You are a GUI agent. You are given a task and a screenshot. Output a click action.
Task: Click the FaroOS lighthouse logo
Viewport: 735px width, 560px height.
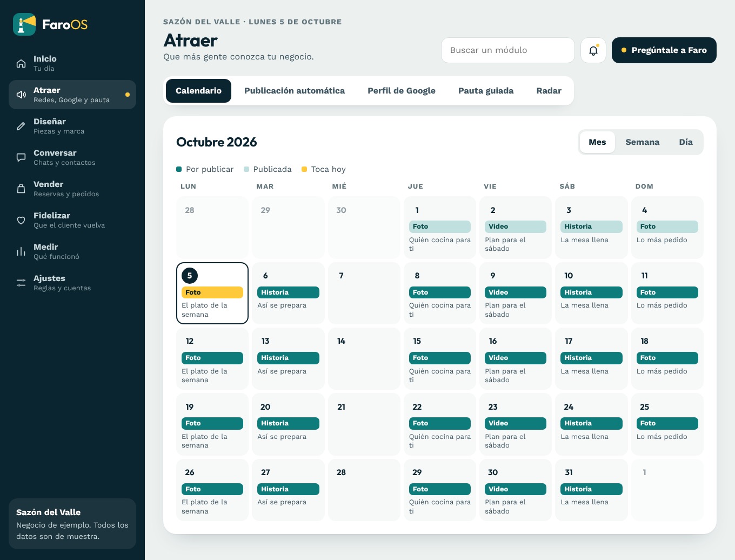tap(24, 24)
